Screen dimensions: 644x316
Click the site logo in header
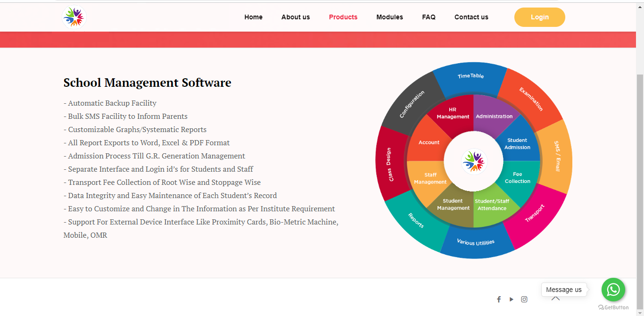tap(74, 17)
